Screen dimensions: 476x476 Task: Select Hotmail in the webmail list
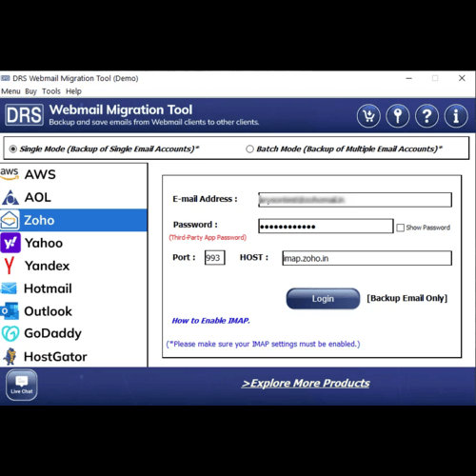73,288
